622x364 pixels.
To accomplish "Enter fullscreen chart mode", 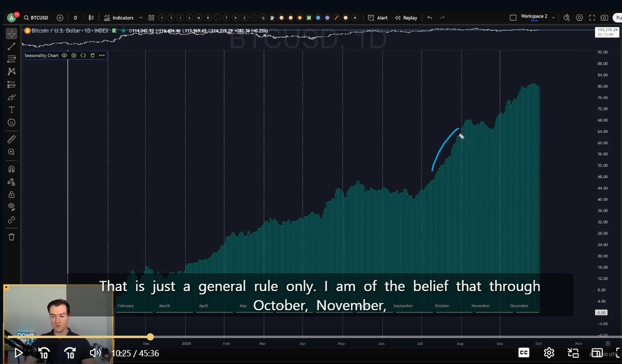I will tap(591, 18).
